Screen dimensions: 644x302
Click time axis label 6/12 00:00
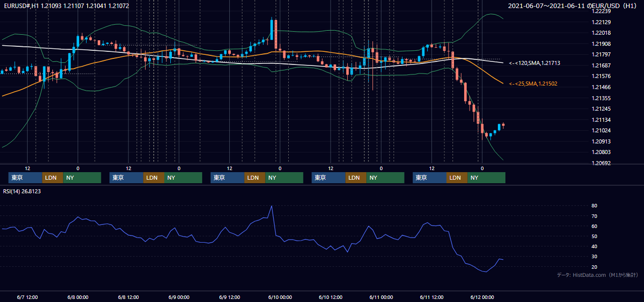click(x=482, y=297)
